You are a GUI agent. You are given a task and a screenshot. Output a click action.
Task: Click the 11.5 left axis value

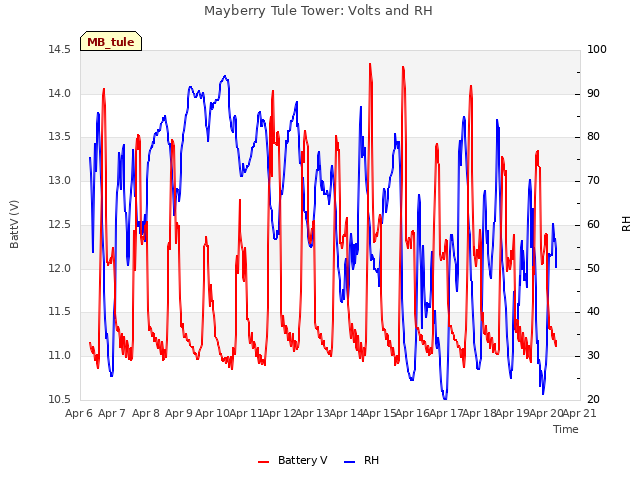coord(59,312)
